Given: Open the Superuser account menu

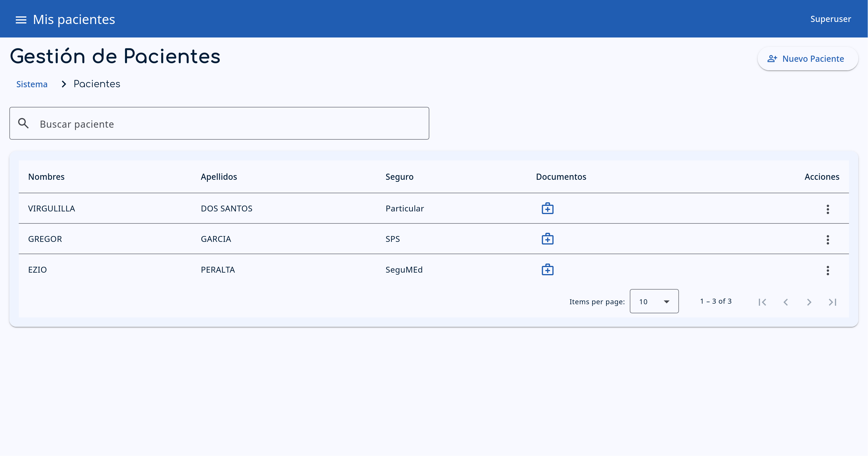Looking at the screenshot, I should [x=830, y=18].
